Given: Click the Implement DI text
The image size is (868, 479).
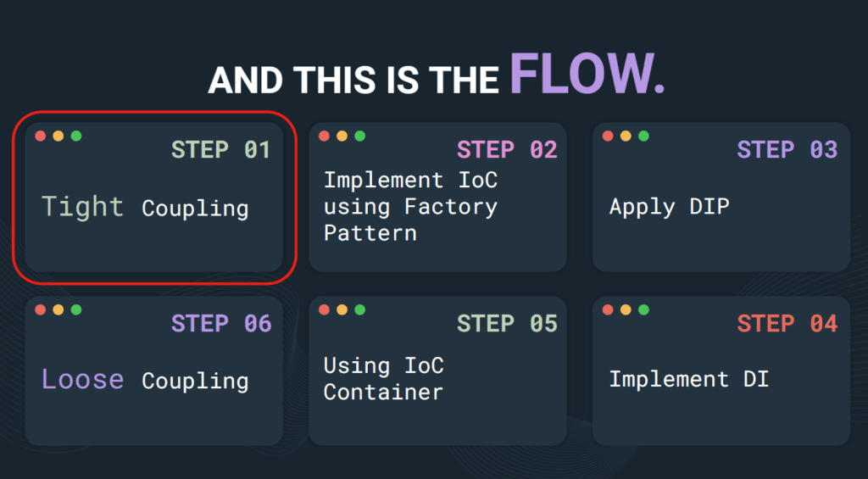Looking at the screenshot, I should point(688,380).
